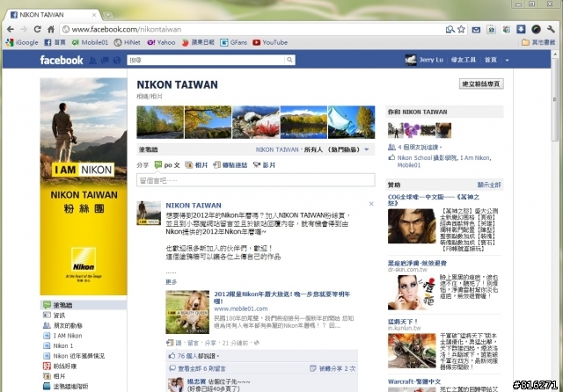563x392 pixels.
Task: Open messages icon in Facebook header
Action: 105,61
